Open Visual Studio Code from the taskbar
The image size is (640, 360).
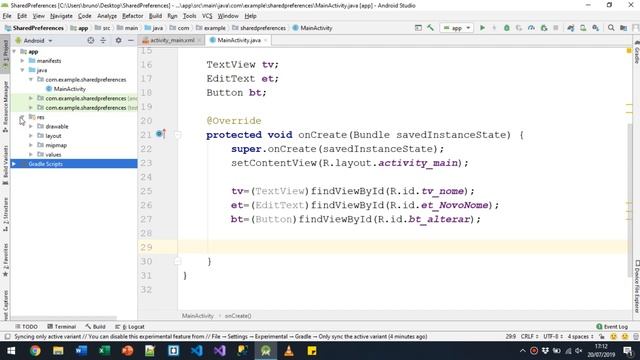pyautogui.click(x=196, y=351)
